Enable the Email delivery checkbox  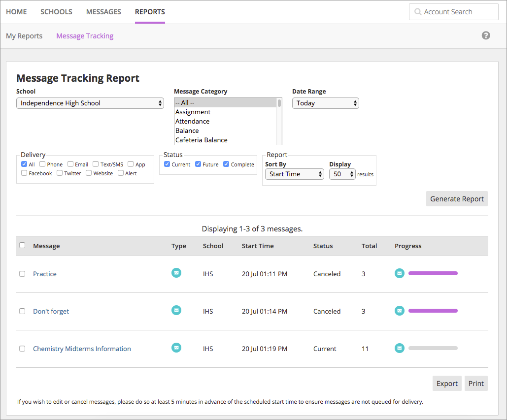click(x=70, y=164)
